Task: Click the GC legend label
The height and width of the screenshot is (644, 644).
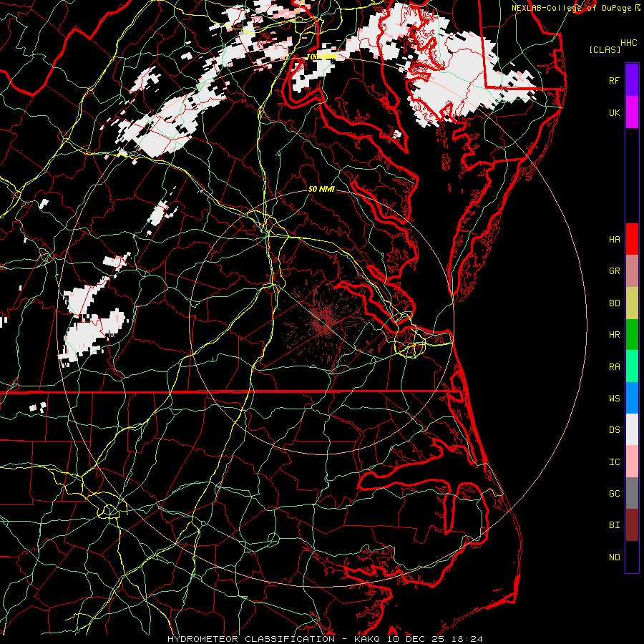Action: pyautogui.click(x=614, y=493)
